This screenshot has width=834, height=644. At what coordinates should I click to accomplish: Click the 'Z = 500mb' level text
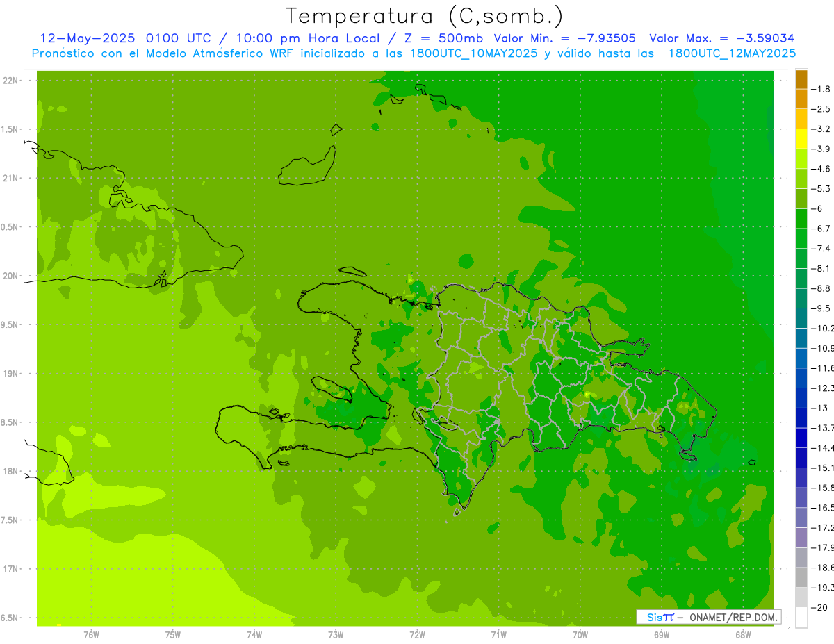[444, 38]
